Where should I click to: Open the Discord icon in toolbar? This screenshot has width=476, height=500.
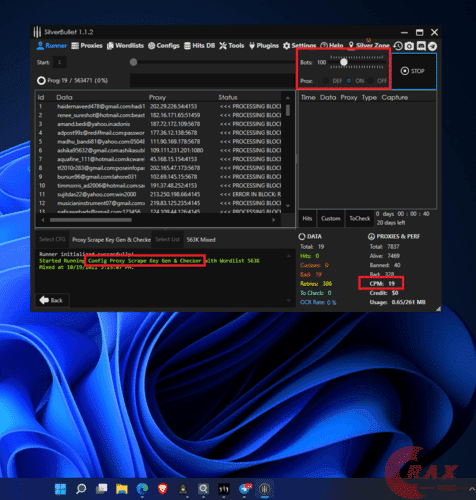[x=421, y=46]
